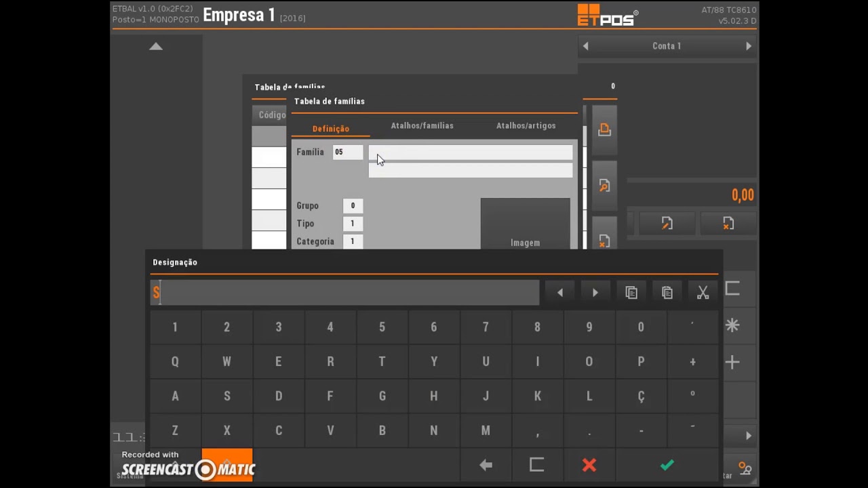Copy text using keyboard copy icon
The height and width of the screenshot is (488, 868).
631,292
